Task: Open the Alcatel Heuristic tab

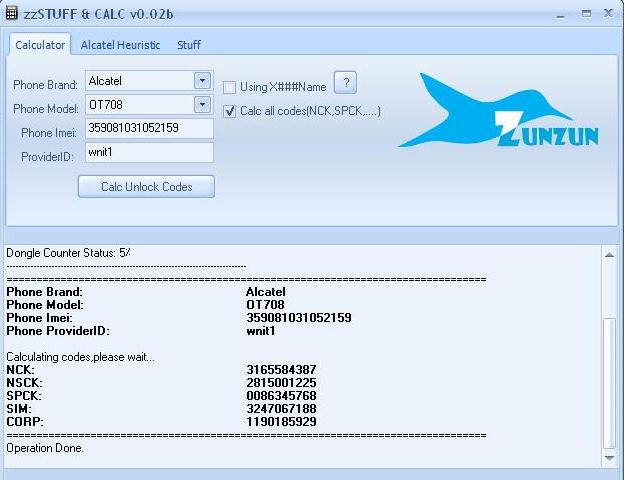Action: [x=121, y=45]
